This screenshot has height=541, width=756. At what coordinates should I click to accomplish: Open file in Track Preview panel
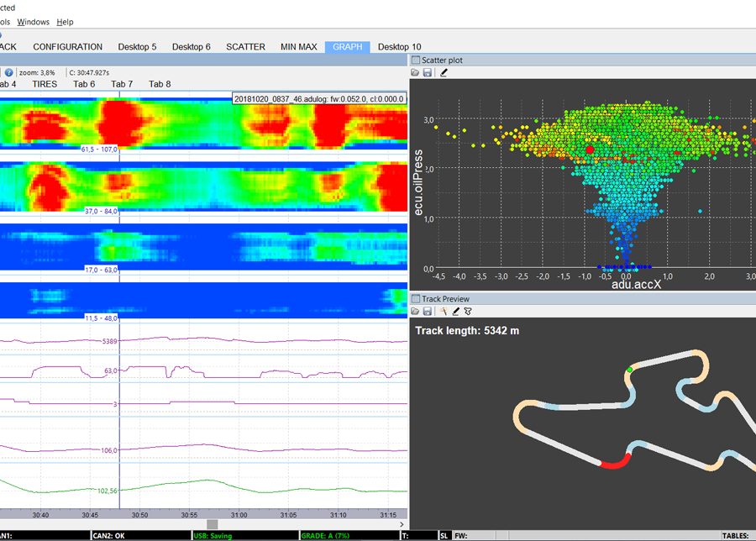pyautogui.click(x=416, y=311)
